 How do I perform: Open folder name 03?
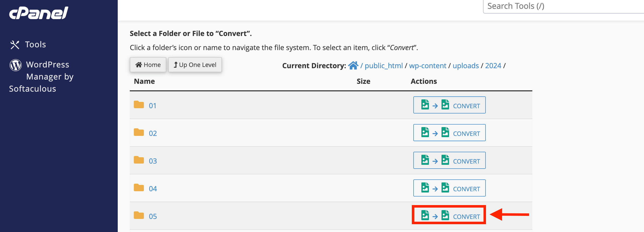point(153,161)
